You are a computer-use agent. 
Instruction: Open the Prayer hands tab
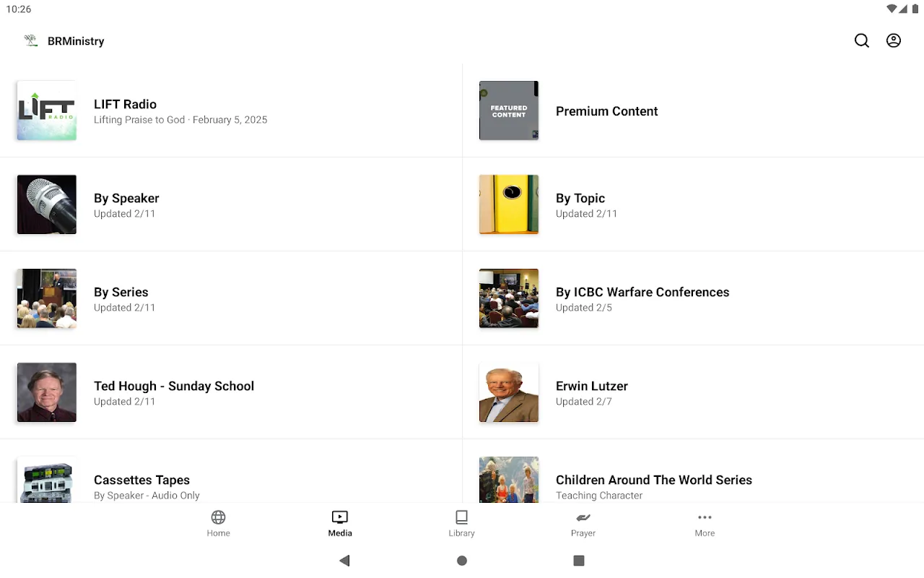tap(583, 523)
